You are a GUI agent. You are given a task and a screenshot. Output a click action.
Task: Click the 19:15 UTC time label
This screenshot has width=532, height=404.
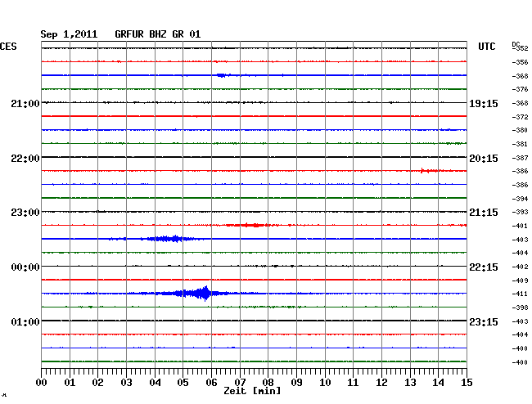(484, 104)
